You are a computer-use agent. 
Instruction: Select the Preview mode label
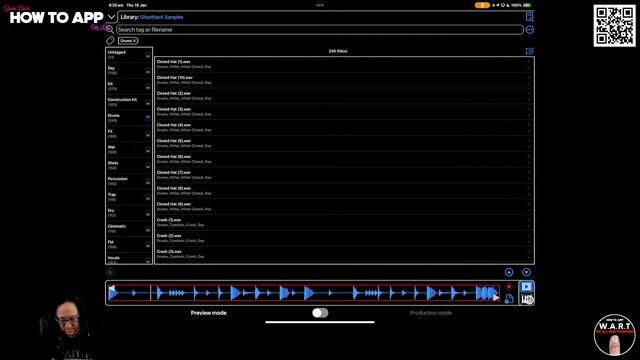click(x=209, y=313)
